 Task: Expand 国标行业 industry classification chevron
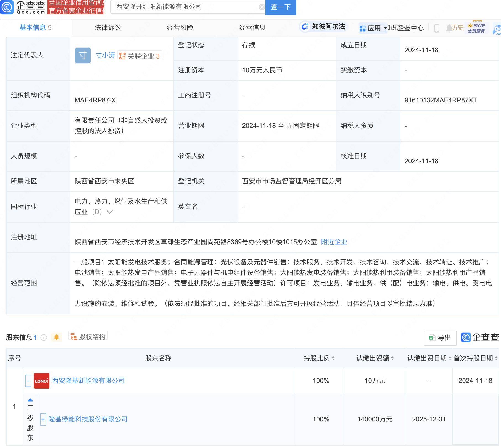click(x=110, y=212)
